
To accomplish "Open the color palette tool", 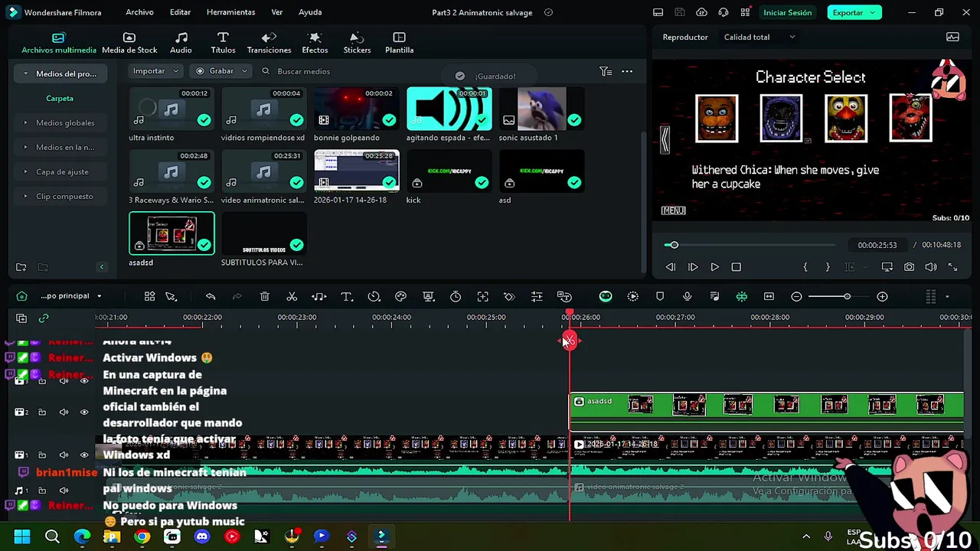I will point(400,296).
